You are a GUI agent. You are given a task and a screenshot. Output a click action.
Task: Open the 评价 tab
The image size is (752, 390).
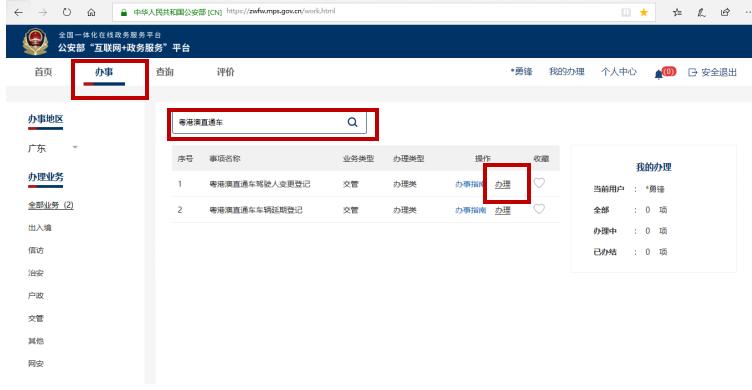coord(225,72)
